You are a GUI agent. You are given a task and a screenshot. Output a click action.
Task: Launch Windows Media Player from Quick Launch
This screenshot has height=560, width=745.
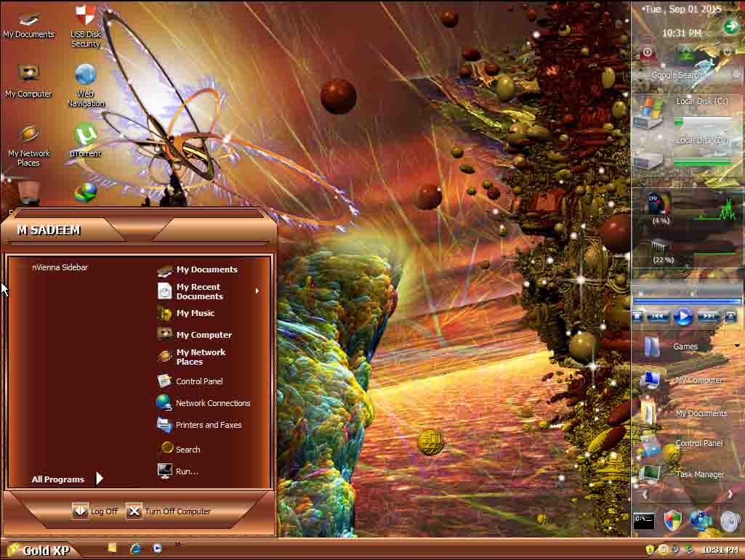[157, 548]
